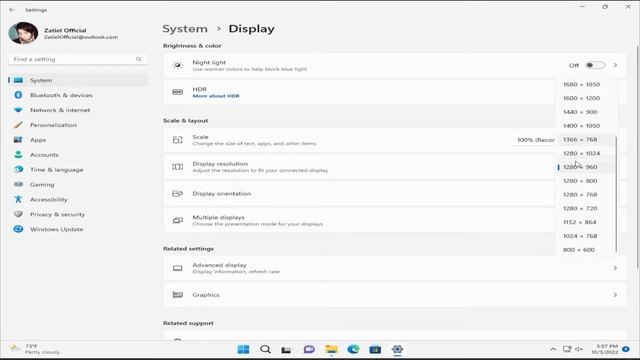Open the clock showing 5:57 PM
640x360 pixels.
pos(604,349)
